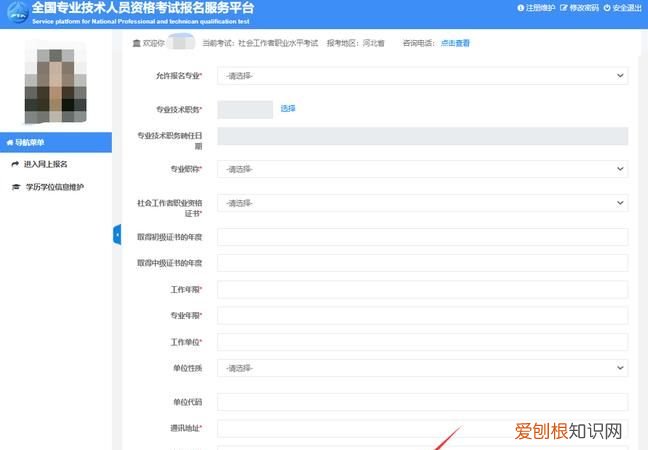Select the 导航菜单 sidebar header
The height and width of the screenshot is (450, 648).
[x=56, y=143]
